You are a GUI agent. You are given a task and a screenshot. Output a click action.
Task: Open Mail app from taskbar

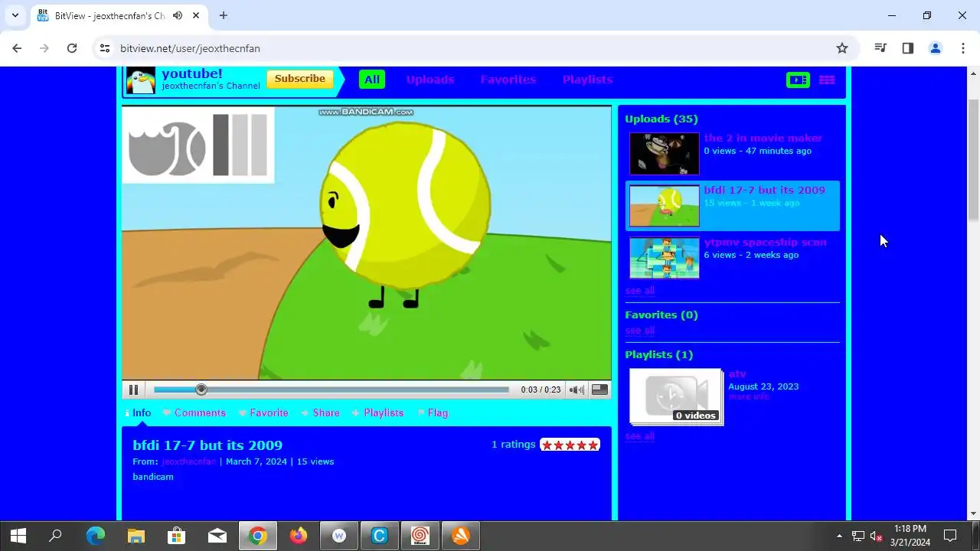click(217, 536)
